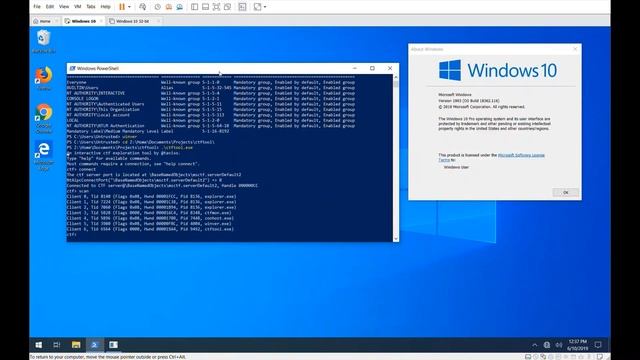
Task: Open File Explorer from the taskbar
Action: coord(76,345)
